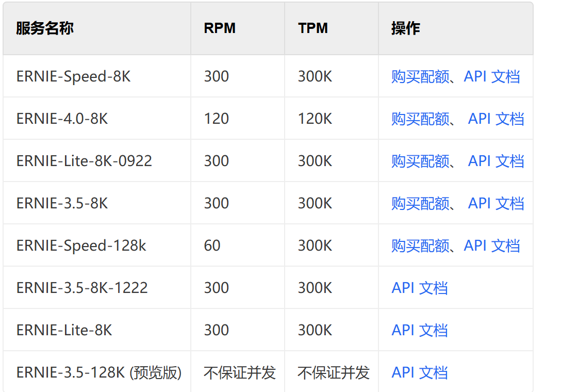561x392 pixels.
Task: Click TPM 300K in the ERNIE-Lite-8K row
Action: tap(315, 330)
